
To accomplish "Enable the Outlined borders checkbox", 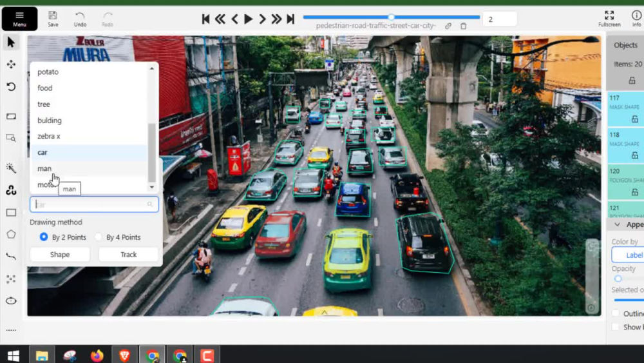I will coord(615,313).
